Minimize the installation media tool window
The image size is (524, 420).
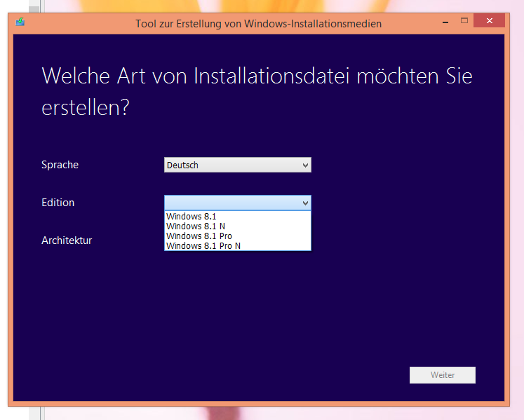445,21
